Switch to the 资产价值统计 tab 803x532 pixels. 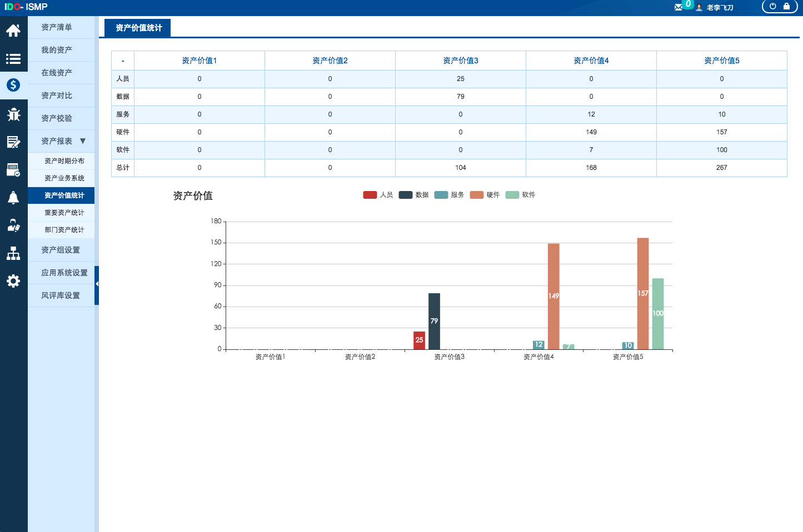138,28
